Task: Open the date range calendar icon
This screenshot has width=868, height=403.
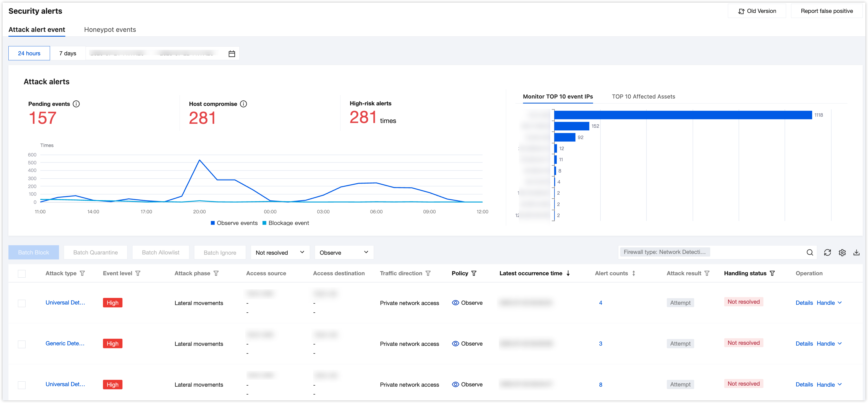Action: pos(231,53)
